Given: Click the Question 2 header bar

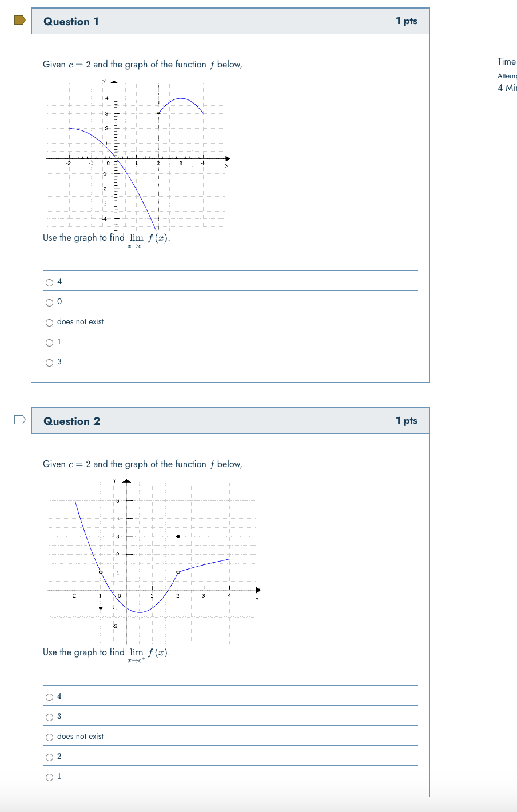Looking at the screenshot, I should coord(229,420).
